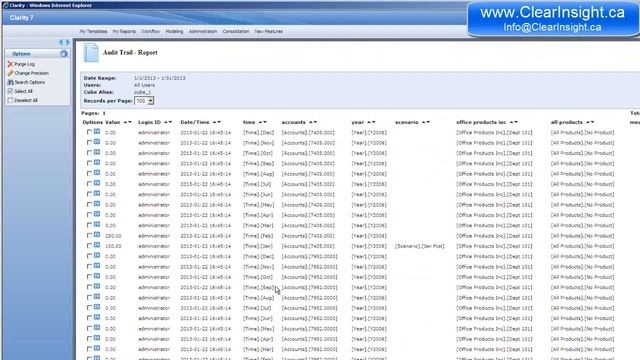Open the New Features menu

(x=269, y=31)
